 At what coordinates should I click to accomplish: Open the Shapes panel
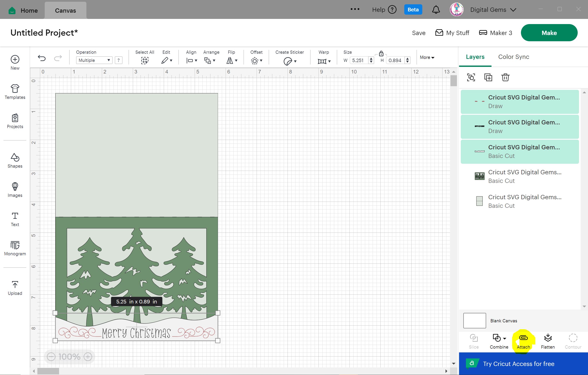pos(15,161)
